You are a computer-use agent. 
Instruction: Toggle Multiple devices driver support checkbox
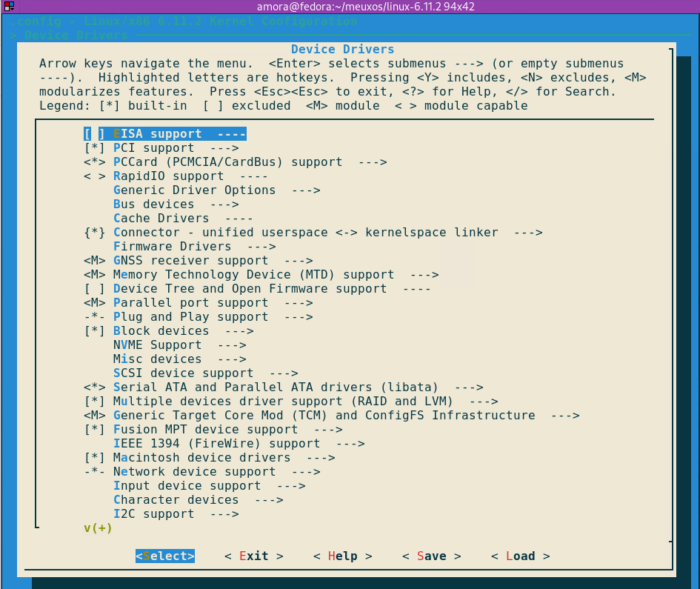point(95,402)
